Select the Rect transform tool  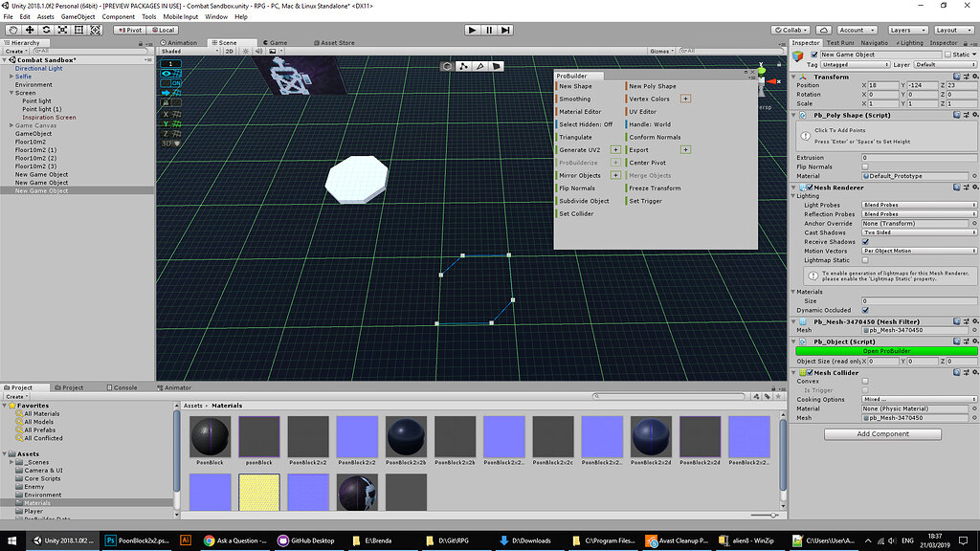pyautogui.click(x=78, y=30)
